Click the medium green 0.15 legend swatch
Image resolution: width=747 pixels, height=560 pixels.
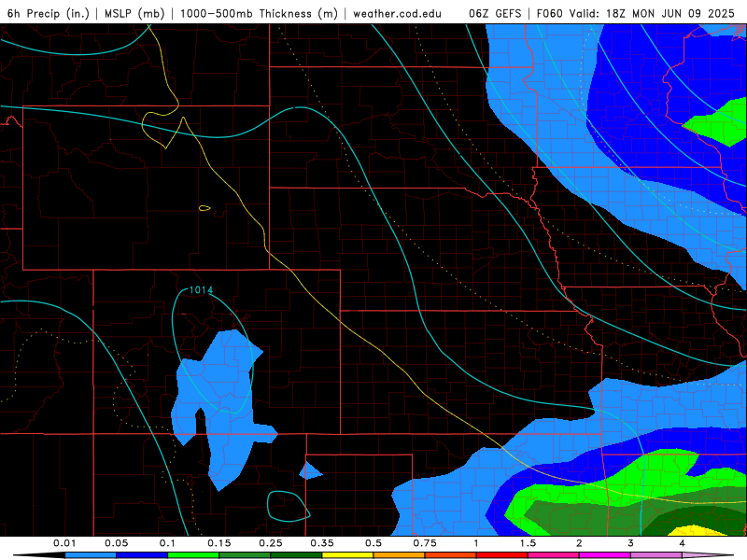[x=245, y=555]
